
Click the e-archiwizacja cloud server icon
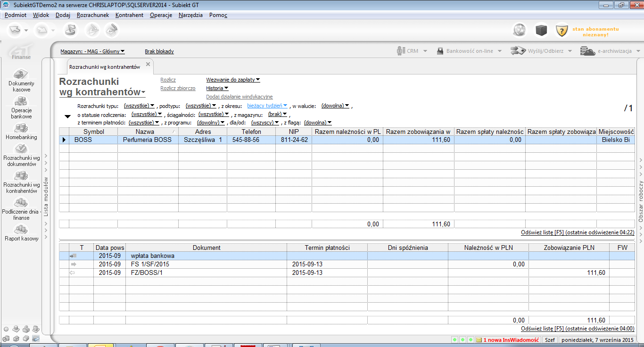click(x=587, y=51)
